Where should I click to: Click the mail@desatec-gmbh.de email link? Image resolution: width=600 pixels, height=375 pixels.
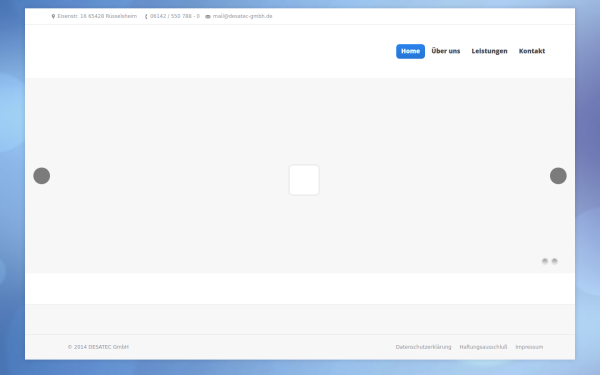(x=243, y=16)
